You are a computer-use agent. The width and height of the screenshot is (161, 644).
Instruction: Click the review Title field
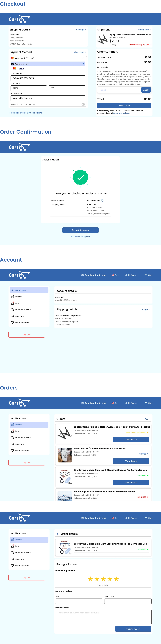pos(79,601)
